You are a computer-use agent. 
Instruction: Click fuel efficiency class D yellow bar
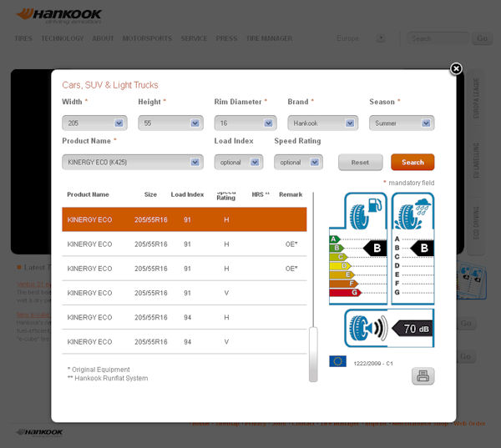coord(340,265)
